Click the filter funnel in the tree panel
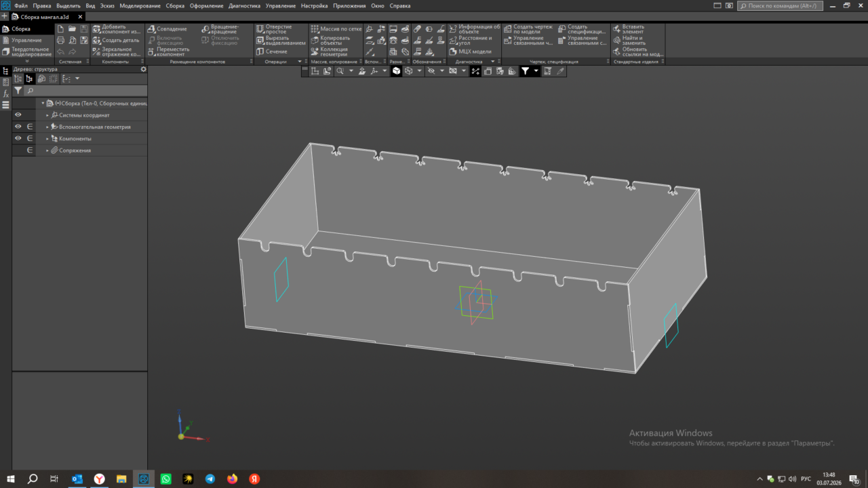 pos(18,91)
